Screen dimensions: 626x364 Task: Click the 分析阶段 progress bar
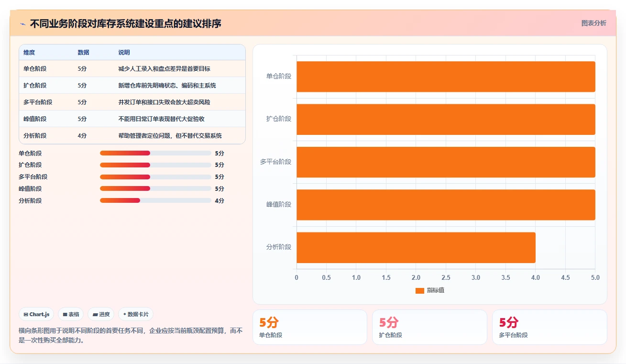(x=155, y=201)
